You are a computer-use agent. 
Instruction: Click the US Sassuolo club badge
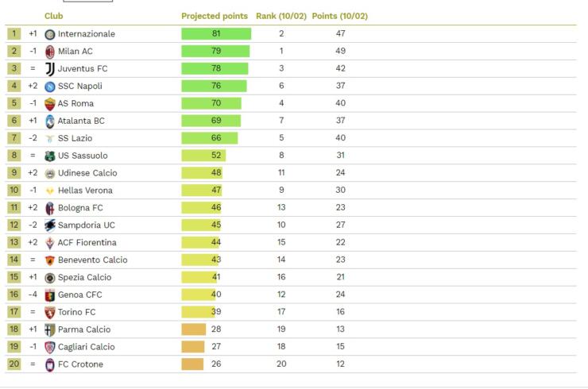50,156
